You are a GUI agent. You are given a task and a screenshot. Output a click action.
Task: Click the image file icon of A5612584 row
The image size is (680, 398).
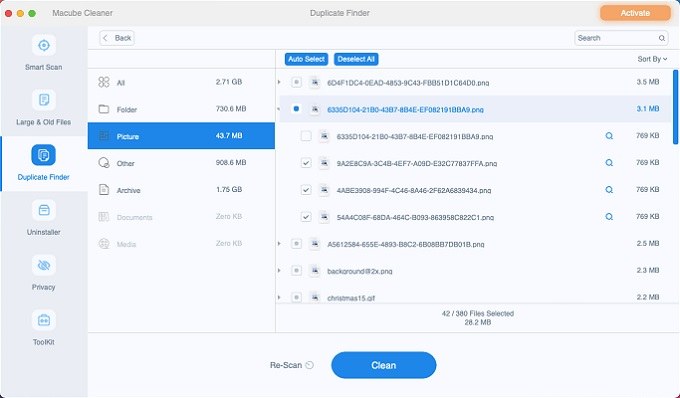[x=315, y=244]
